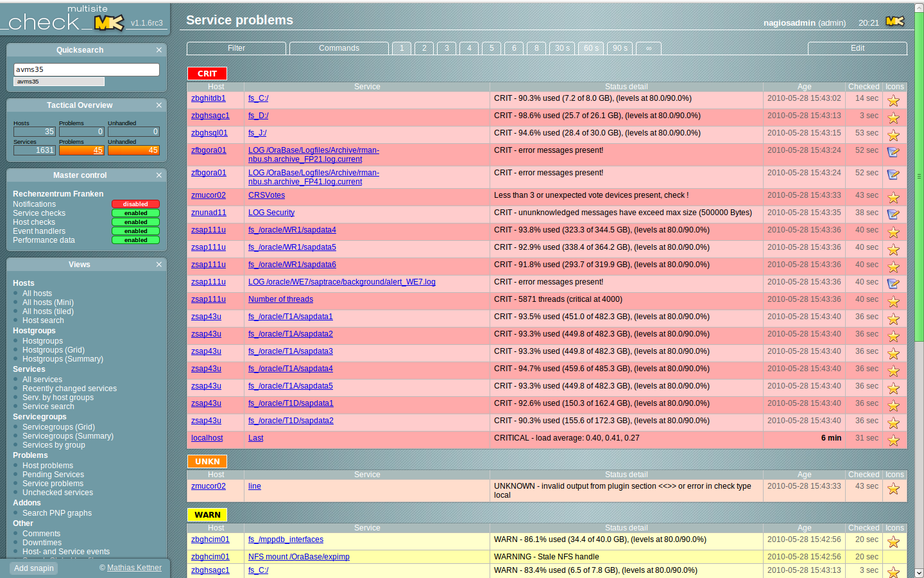The image size is (924, 578).
Task: Open host link znunad11
Action: click(x=209, y=213)
